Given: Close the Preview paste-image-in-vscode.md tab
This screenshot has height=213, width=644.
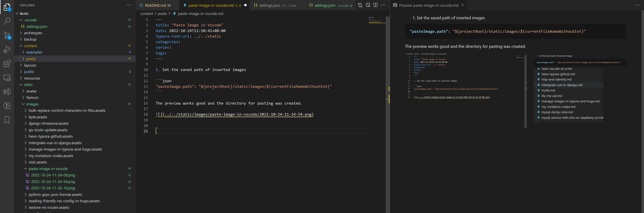Looking at the screenshot, I should coord(463,5).
